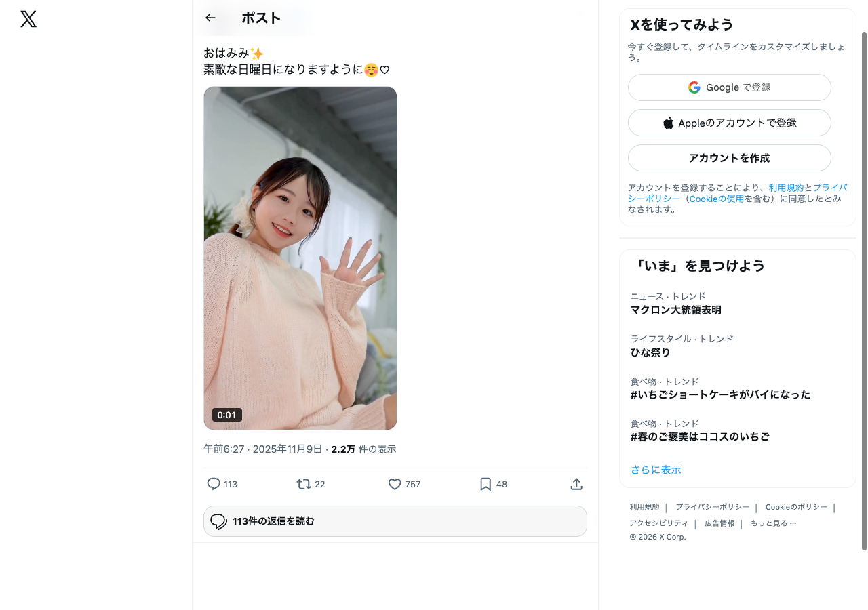Open the share upload icon

pyautogui.click(x=576, y=484)
